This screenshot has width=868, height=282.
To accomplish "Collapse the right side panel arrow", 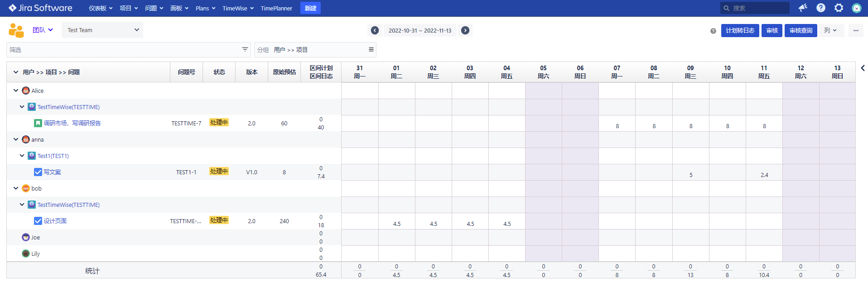I will pyautogui.click(x=863, y=68).
